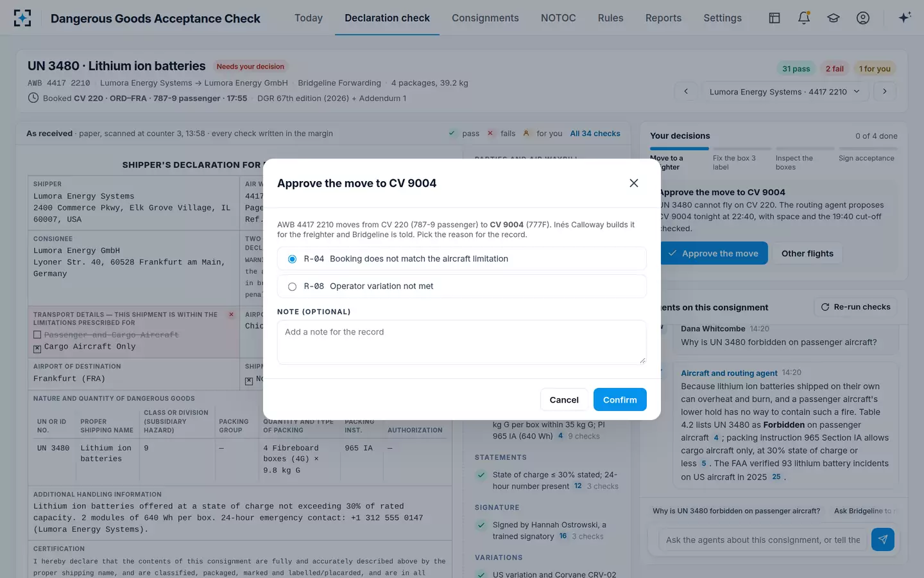Open the Fix the box 3 label step

pyautogui.click(x=740, y=159)
